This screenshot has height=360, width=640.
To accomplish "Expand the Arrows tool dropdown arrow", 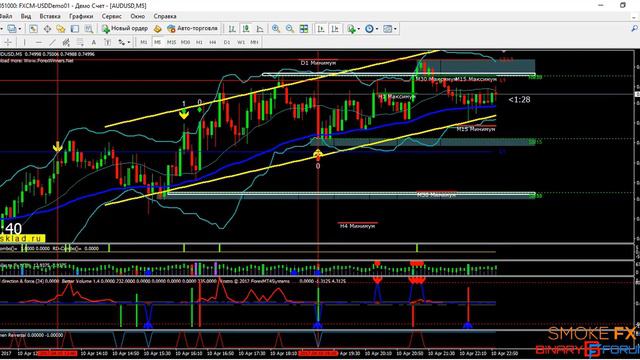I will [129, 42].
